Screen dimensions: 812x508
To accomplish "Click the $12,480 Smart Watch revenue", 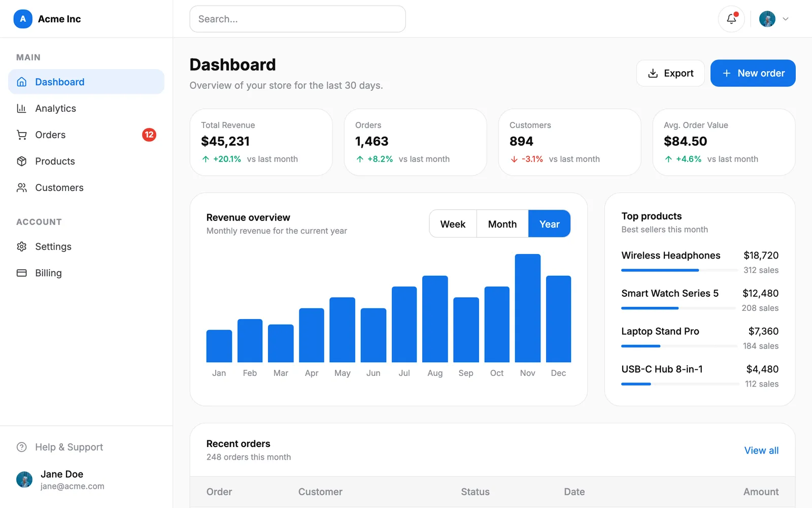I will coord(760,293).
